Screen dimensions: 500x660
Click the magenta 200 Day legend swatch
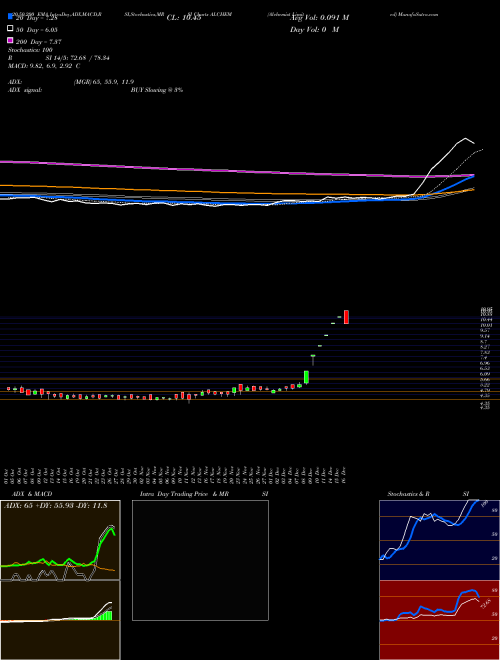click(x=10, y=41)
